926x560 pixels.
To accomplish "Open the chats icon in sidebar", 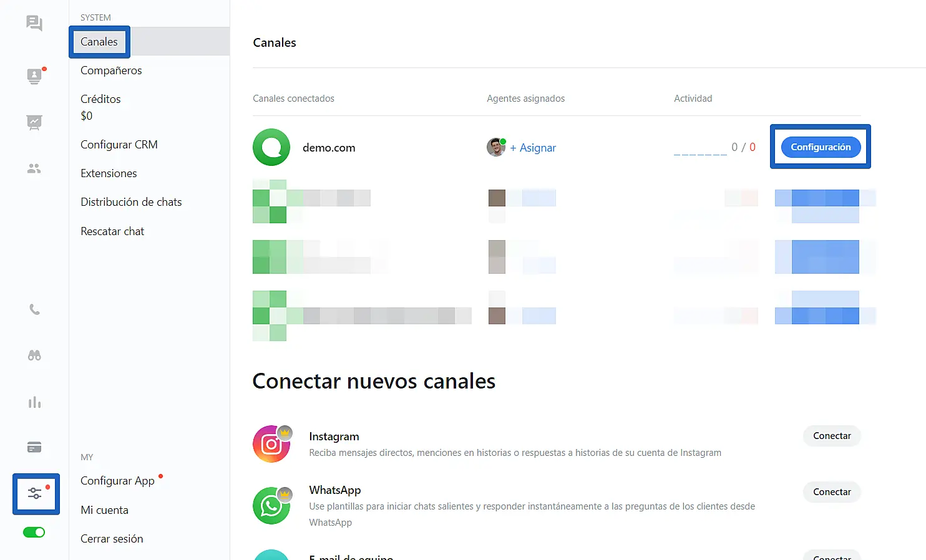I will 34,24.
